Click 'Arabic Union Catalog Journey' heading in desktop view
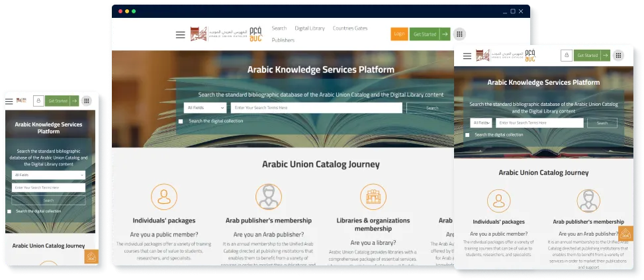 [321, 165]
